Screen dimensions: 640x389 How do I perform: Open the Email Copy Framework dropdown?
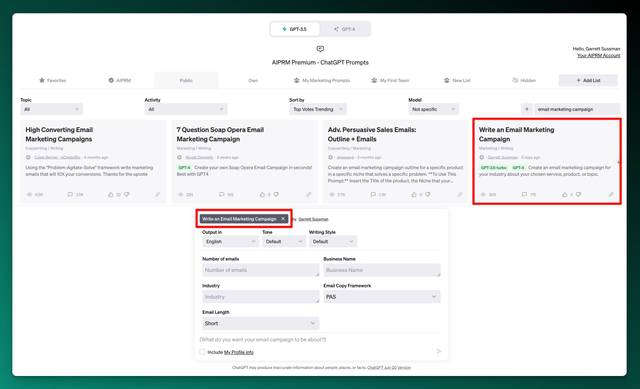click(382, 297)
